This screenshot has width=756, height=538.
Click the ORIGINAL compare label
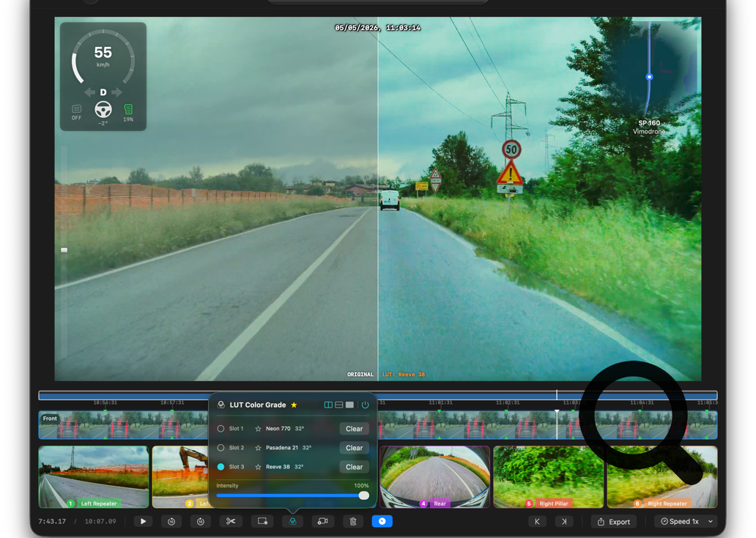[x=360, y=375]
